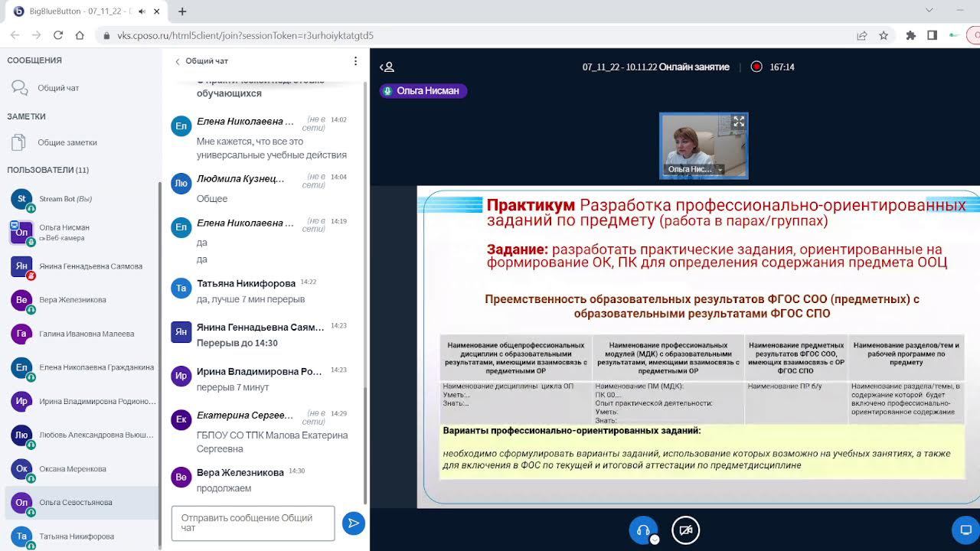This screenshot has height=551, width=980.
Task: Bookmark this page with the star icon
Action: point(884,35)
